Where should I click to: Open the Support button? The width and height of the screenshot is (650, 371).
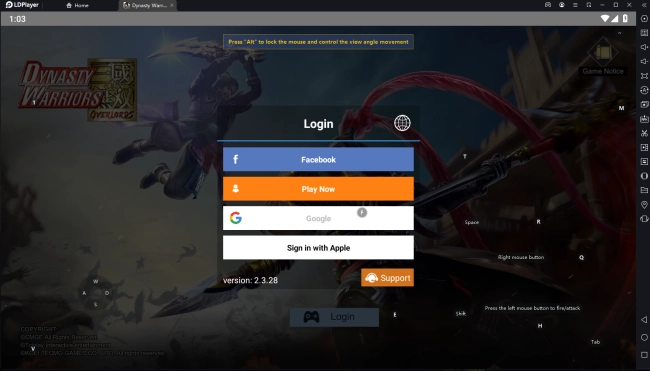click(387, 278)
